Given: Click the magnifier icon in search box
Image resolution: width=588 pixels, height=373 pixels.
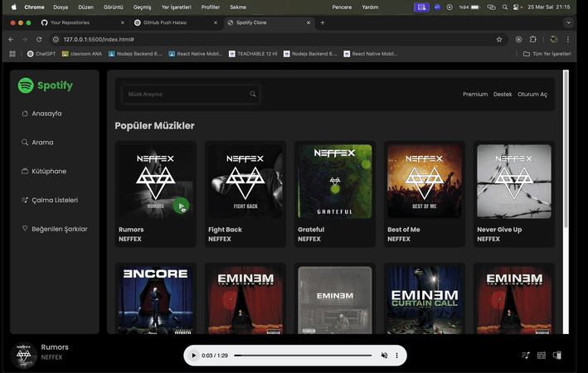Looking at the screenshot, I should pos(253,94).
